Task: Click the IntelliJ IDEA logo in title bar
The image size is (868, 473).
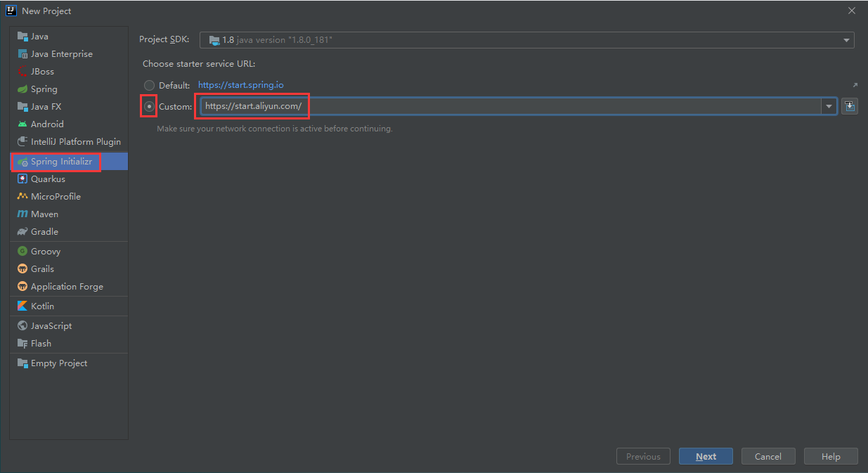Action: point(11,11)
